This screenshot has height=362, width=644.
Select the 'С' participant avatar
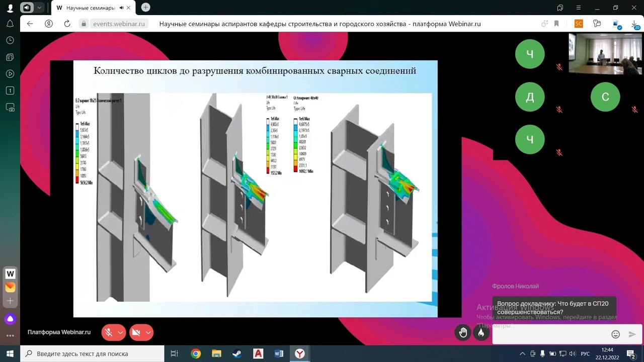605,97
